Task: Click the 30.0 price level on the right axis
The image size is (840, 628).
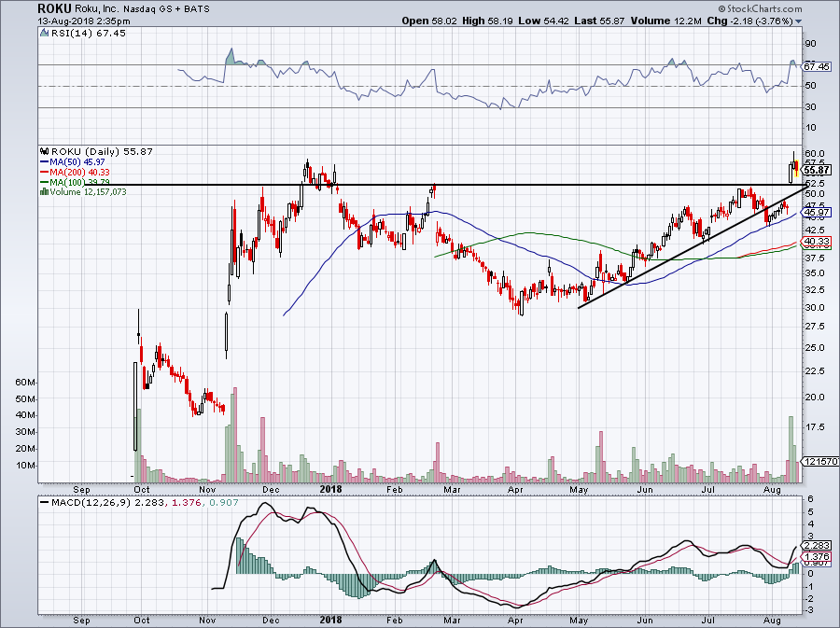Action: [814, 308]
